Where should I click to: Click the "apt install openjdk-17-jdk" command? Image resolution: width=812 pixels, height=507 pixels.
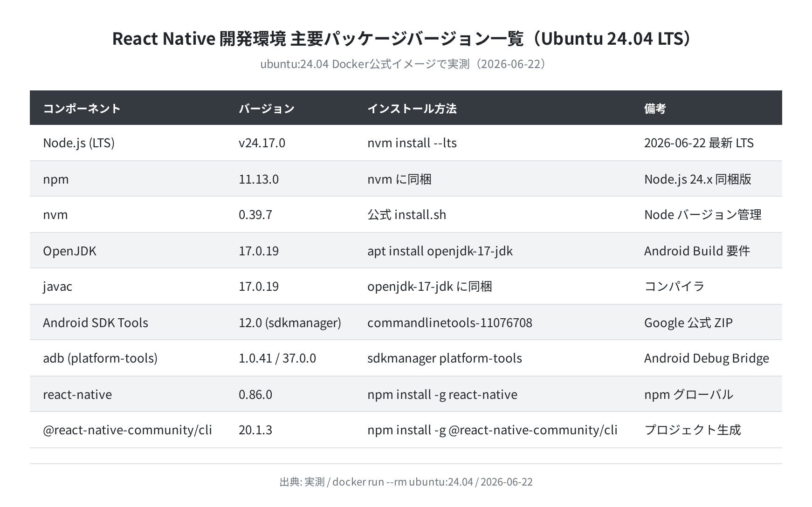tap(440, 251)
